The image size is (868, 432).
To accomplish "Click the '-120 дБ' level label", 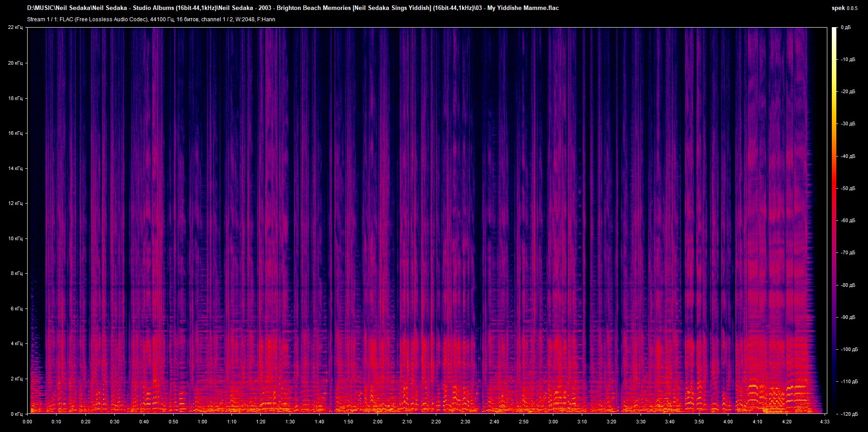I will point(849,414).
